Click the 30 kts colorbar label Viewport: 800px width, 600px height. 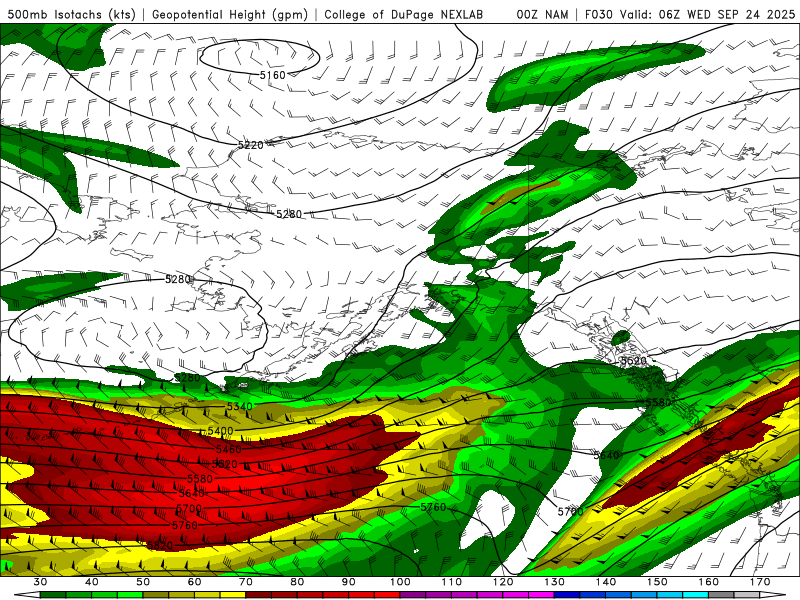tap(40, 582)
